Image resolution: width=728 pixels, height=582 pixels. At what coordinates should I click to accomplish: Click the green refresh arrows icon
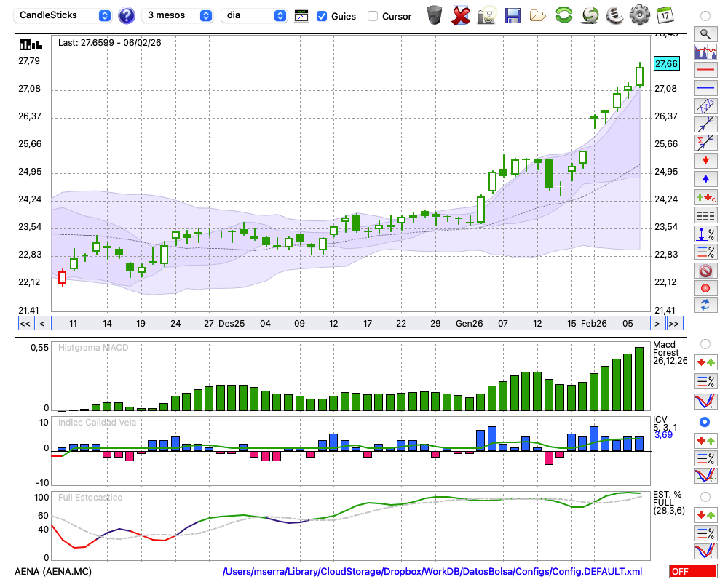tap(563, 15)
